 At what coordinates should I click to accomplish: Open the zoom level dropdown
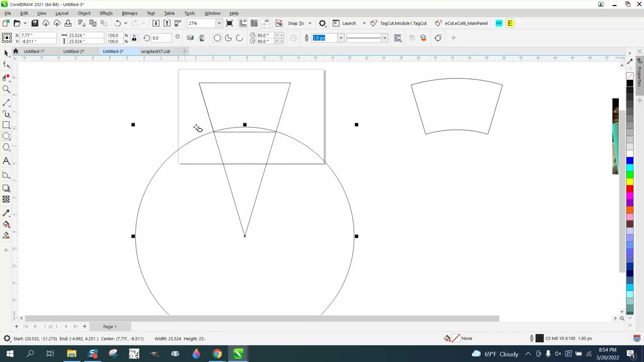point(219,23)
